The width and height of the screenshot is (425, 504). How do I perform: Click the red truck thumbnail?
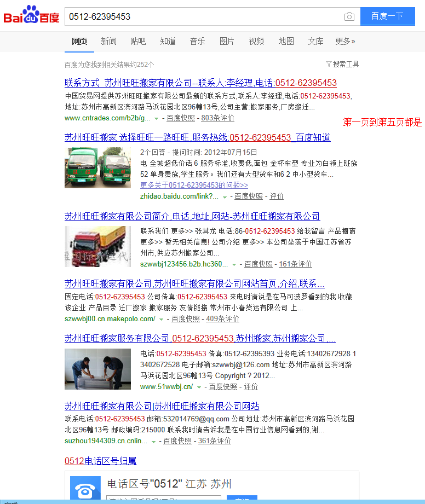point(98,247)
